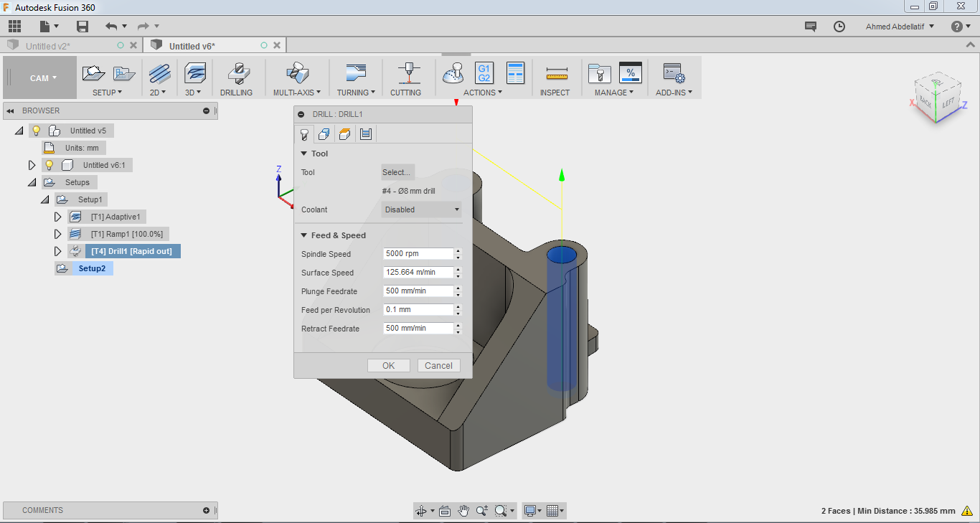This screenshot has width=980, height=523.
Task: Launch the Simulate action icon
Action: [453, 73]
